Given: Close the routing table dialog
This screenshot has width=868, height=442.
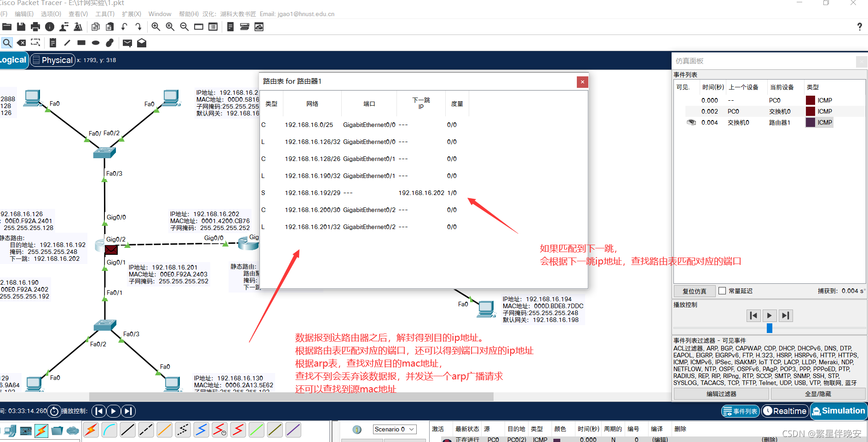Looking at the screenshot, I should pyautogui.click(x=582, y=82).
